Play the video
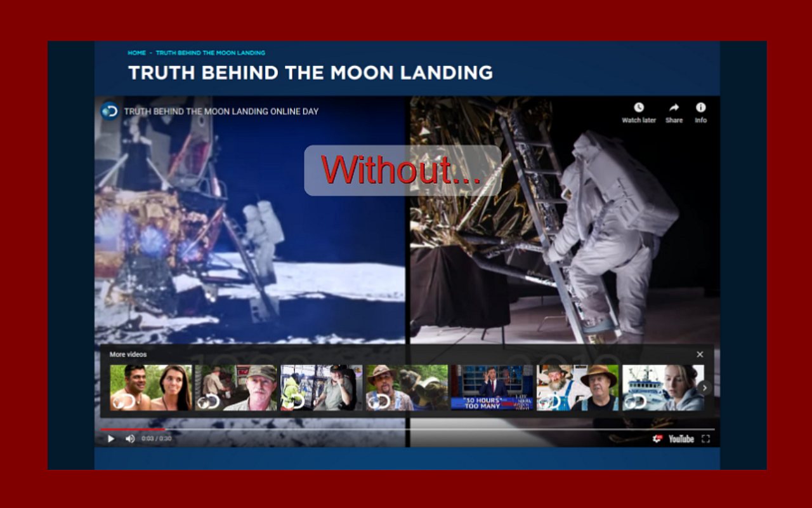The height and width of the screenshot is (508, 812). (x=111, y=439)
